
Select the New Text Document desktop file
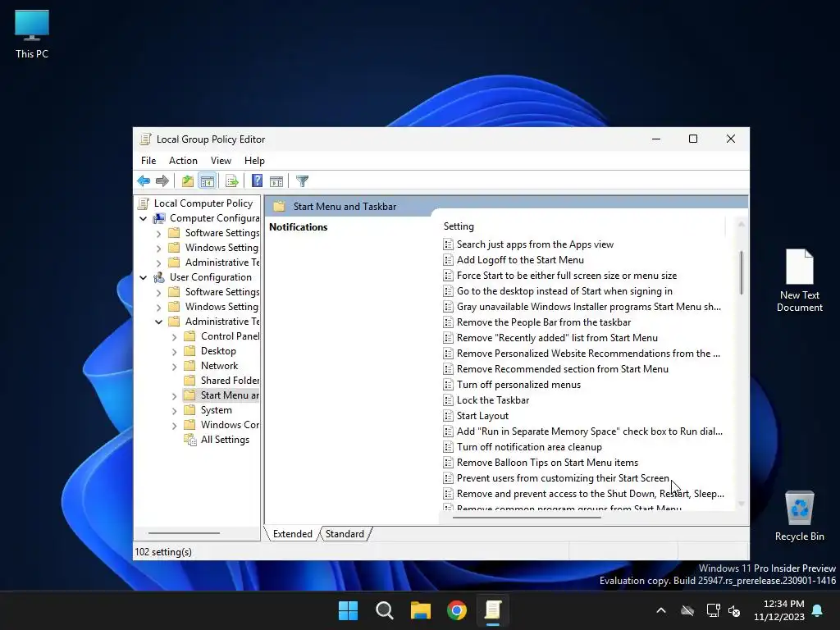(x=799, y=281)
